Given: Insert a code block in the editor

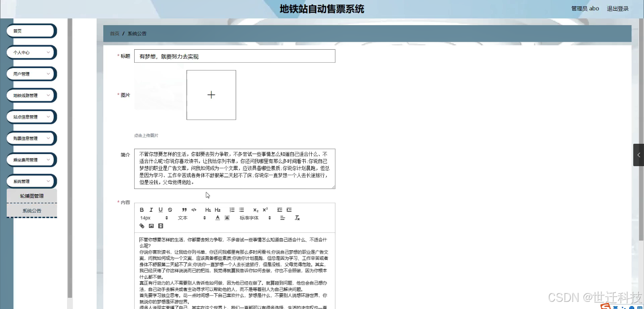Looking at the screenshot, I should pos(194,210).
